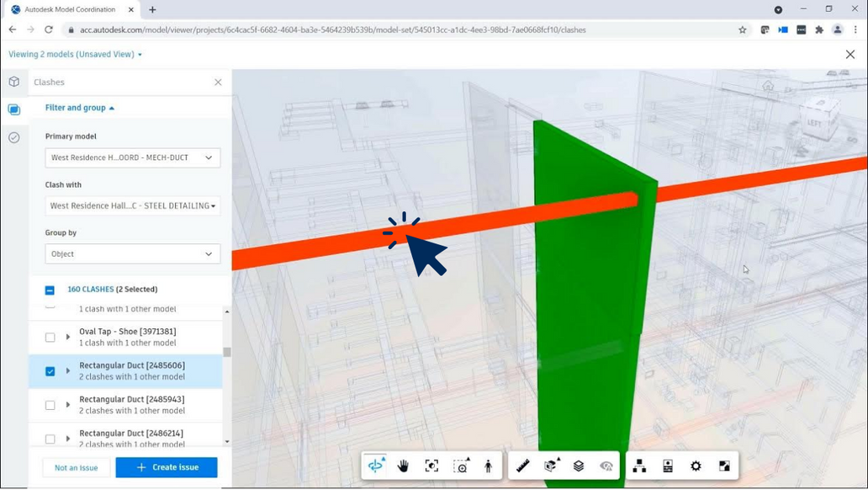
Task: Open the Model Browser tree icon
Action: coord(639,466)
